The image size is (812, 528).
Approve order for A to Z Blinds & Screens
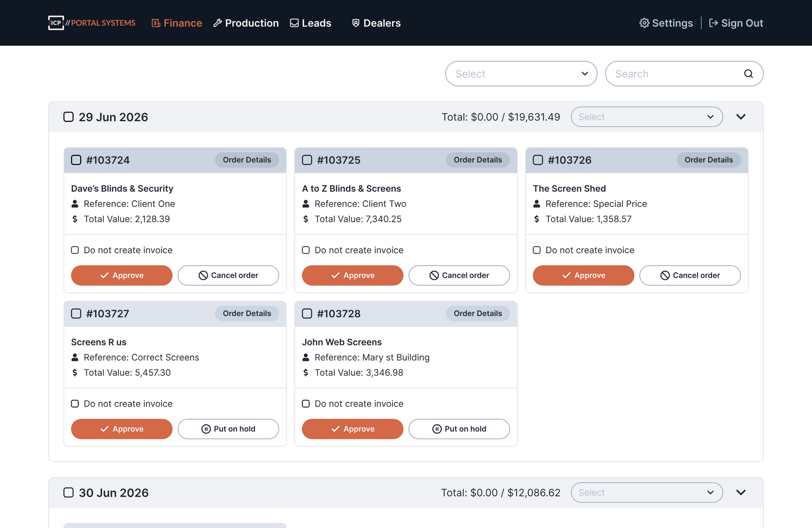coord(353,276)
